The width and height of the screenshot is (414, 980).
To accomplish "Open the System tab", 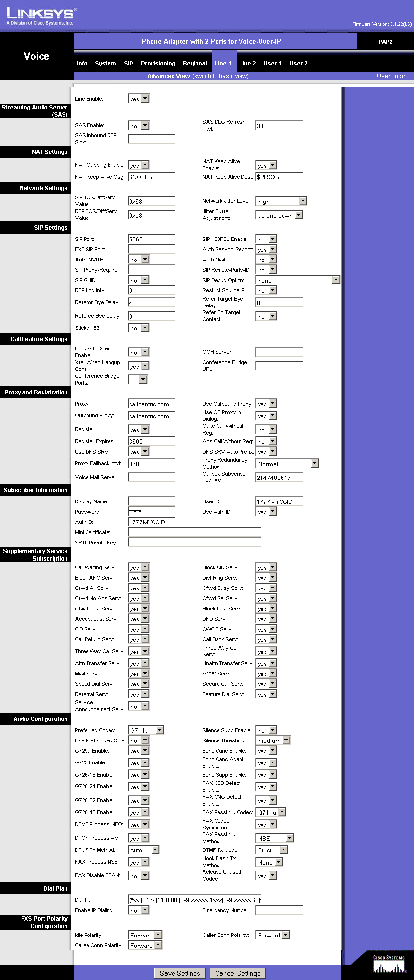I will [x=106, y=64].
